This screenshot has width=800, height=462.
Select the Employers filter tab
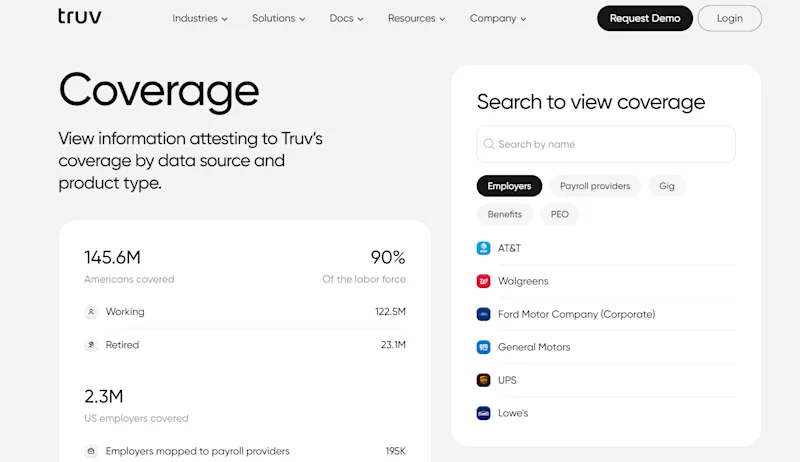pos(509,186)
